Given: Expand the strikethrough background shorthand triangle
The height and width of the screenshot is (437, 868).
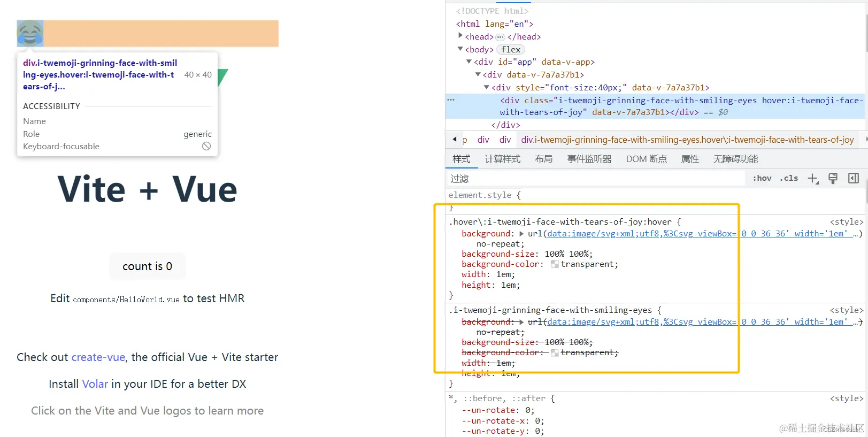Looking at the screenshot, I should pos(521,322).
